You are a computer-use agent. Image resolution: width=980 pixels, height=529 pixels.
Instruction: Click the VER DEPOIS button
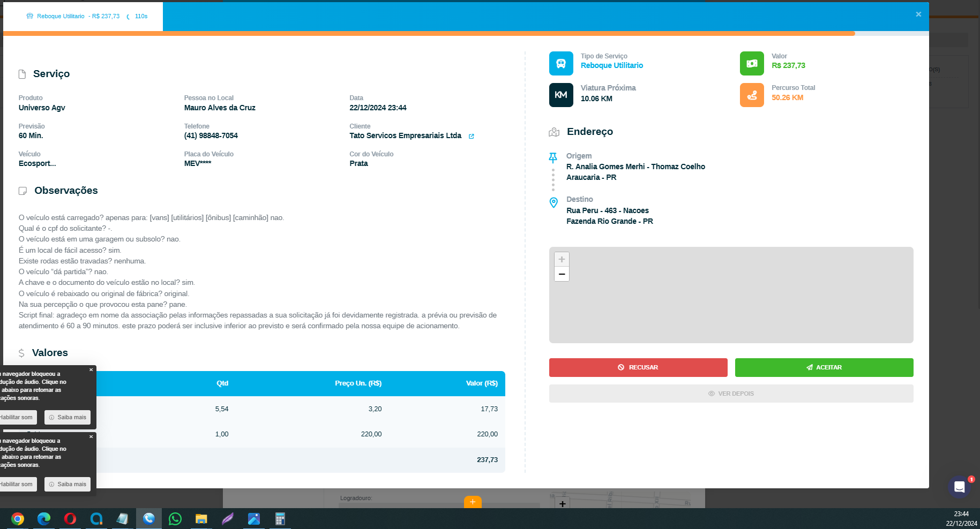coord(731,394)
